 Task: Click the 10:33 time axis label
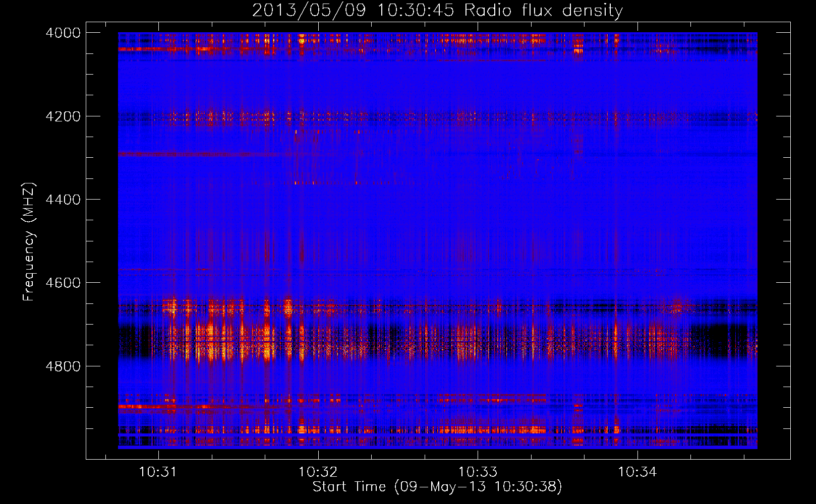pos(478,472)
